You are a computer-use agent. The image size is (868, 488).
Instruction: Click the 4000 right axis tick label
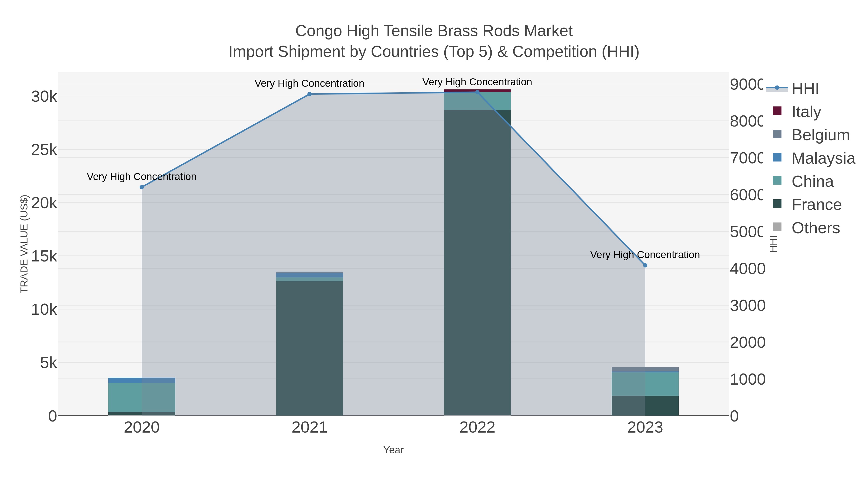click(x=748, y=269)
